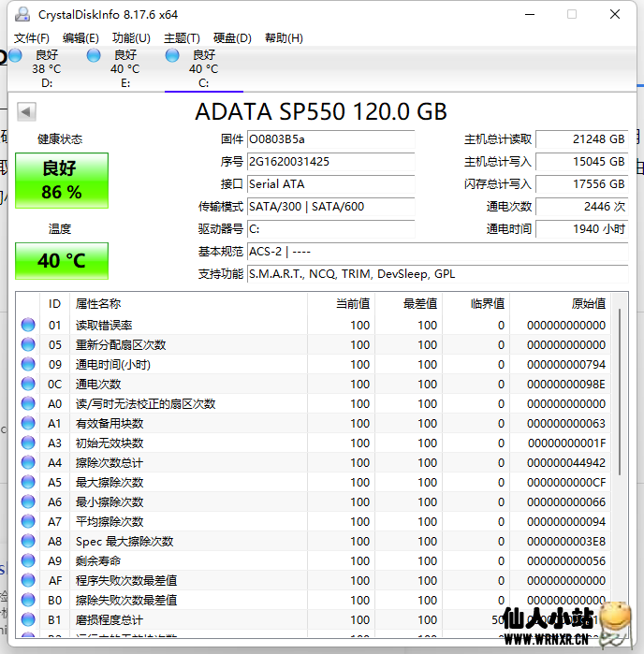Click the previous disk arrow button
This screenshot has height=654, width=644.
[x=26, y=111]
